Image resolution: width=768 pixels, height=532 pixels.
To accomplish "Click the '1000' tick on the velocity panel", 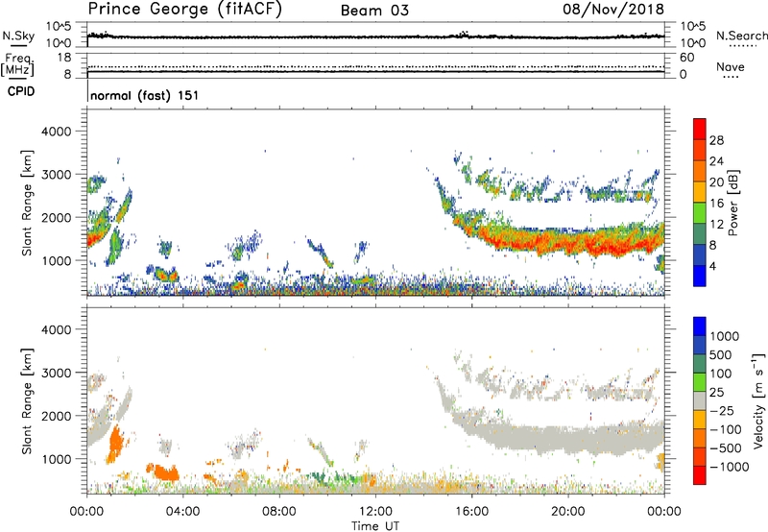I will pyautogui.click(x=56, y=459).
